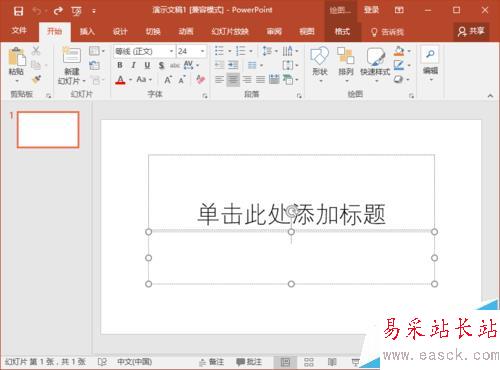Toggle Italic formatting
Screen dimensions: 500x370
coord(133,65)
